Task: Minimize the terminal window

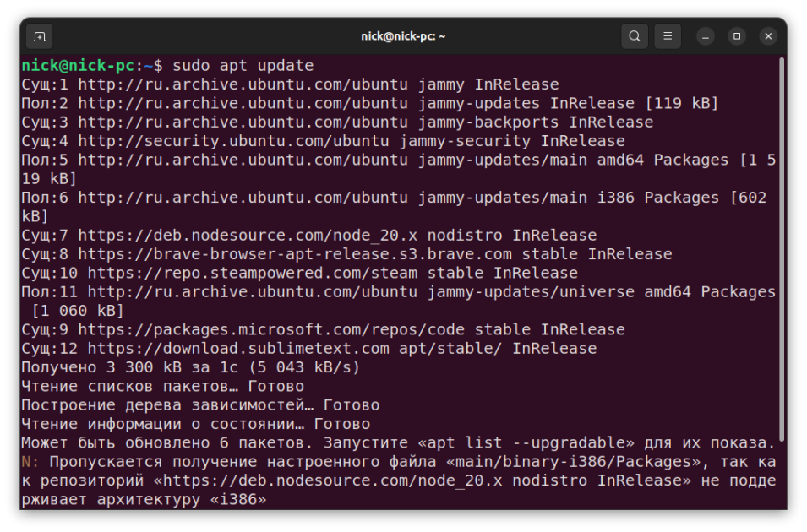Action: coord(706,36)
